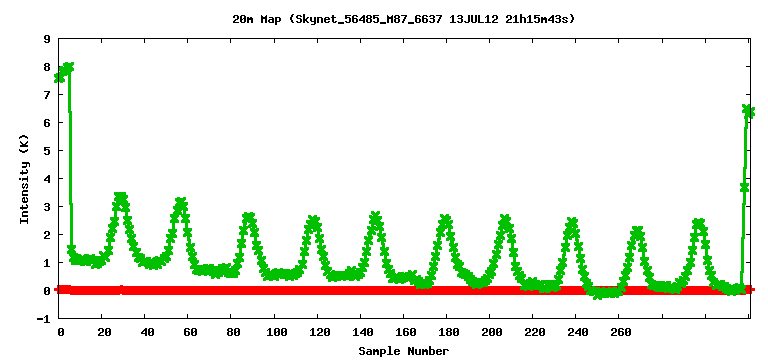
Task: Click the green peak near sample 207
Action: pyautogui.click(x=505, y=219)
